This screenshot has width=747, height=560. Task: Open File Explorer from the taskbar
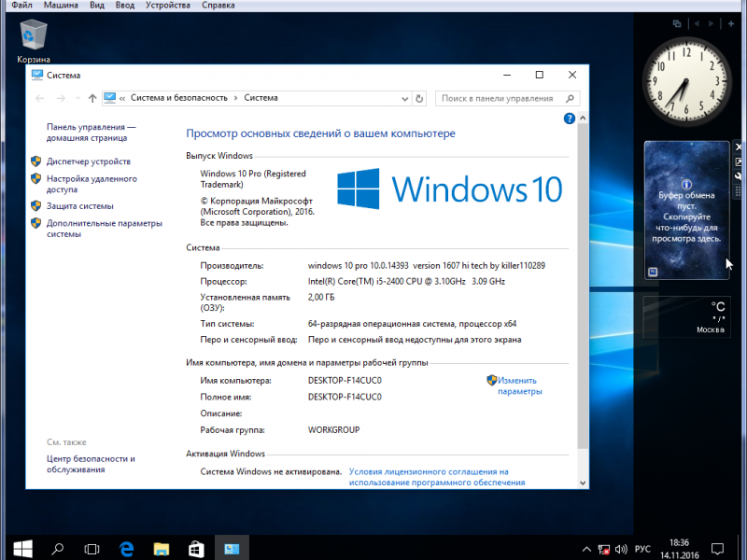(161, 549)
